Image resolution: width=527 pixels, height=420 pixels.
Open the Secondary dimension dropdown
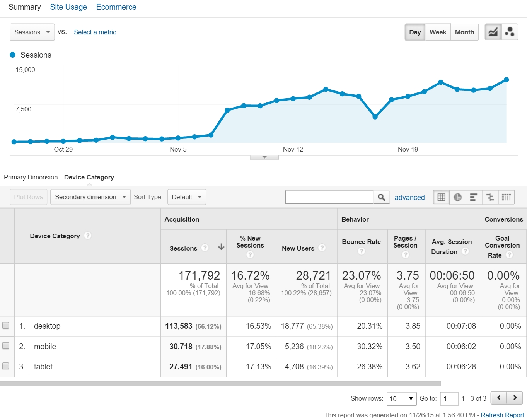[x=90, y=197]
